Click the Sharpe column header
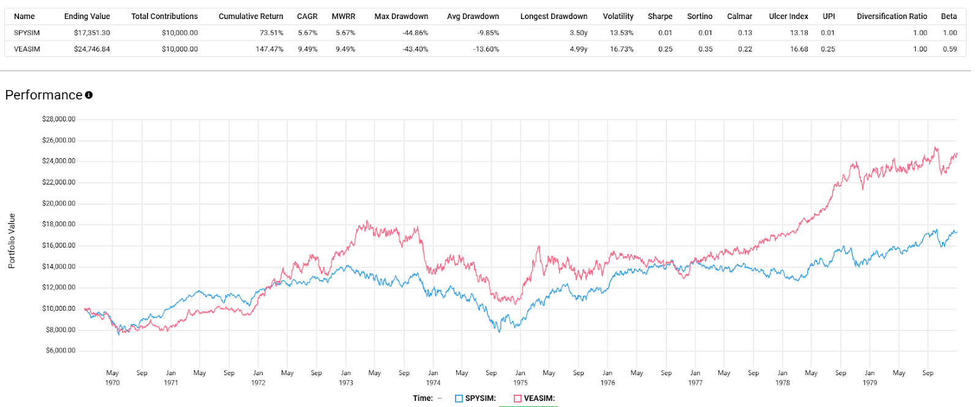Viewport: 980px width, 407px height. (660, 17)
